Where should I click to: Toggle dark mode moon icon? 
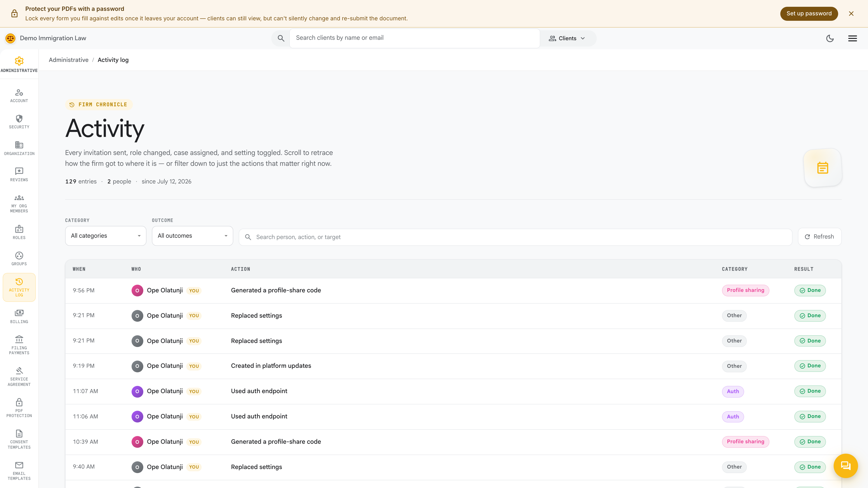coord(830,38)
